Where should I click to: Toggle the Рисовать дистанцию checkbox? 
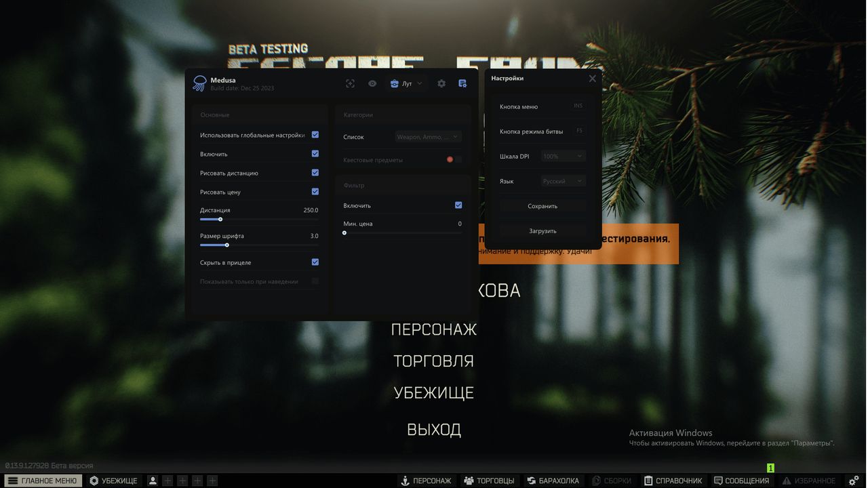315,173
